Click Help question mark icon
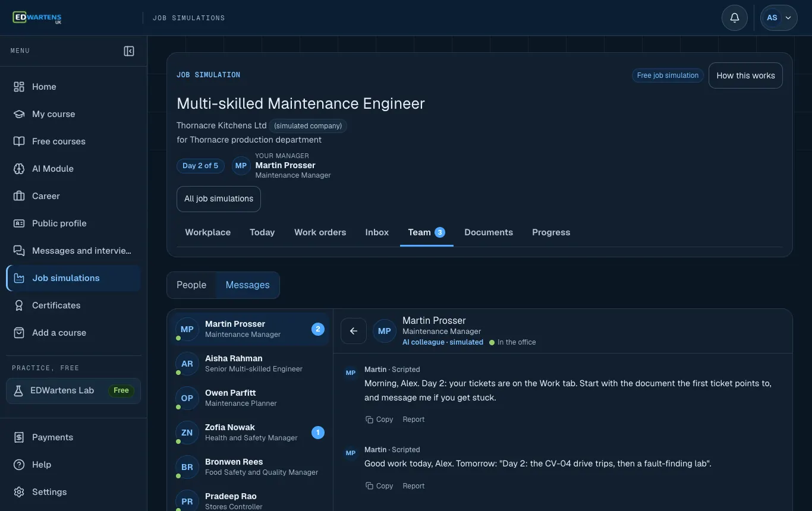Viewport: 812px width, 511px height. click(x=19, y=465)
